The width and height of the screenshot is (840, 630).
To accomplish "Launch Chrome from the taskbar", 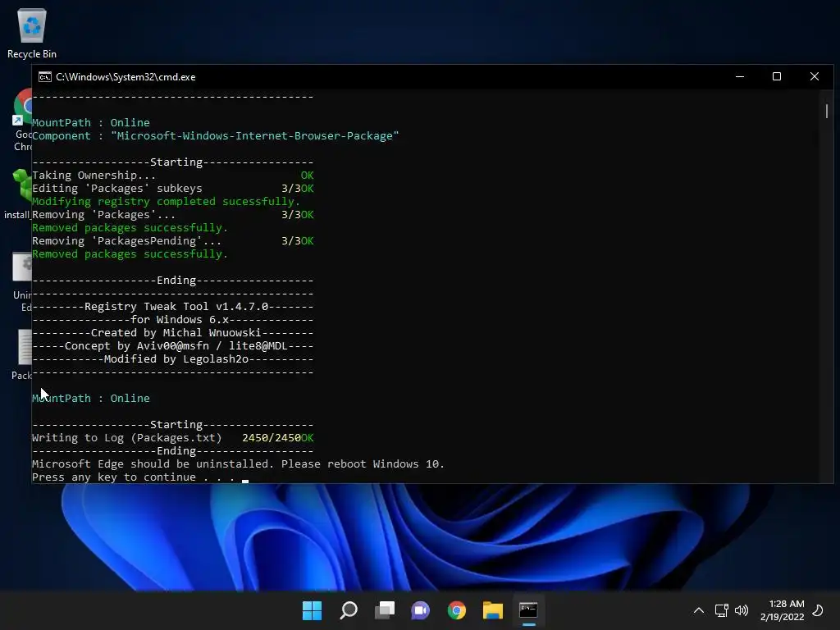I will (x=456, y=610).
